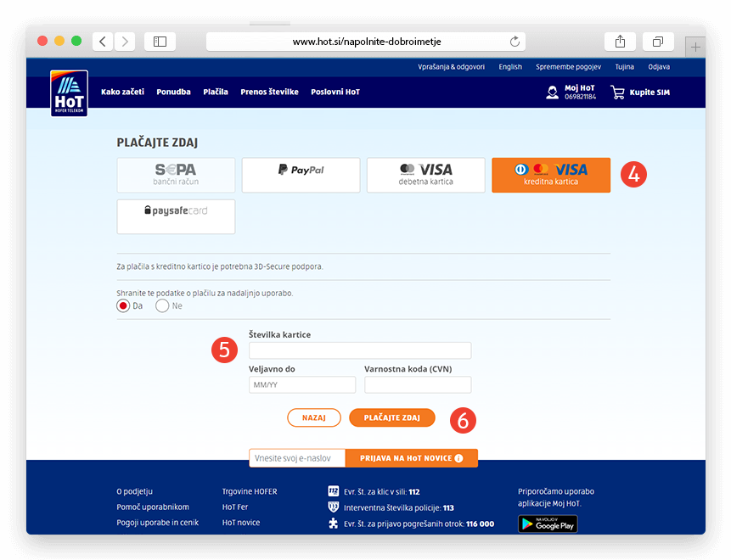The image size is (731, 560).
Task: Open the Kako začeti menu
Action: [x=122, y=92]
